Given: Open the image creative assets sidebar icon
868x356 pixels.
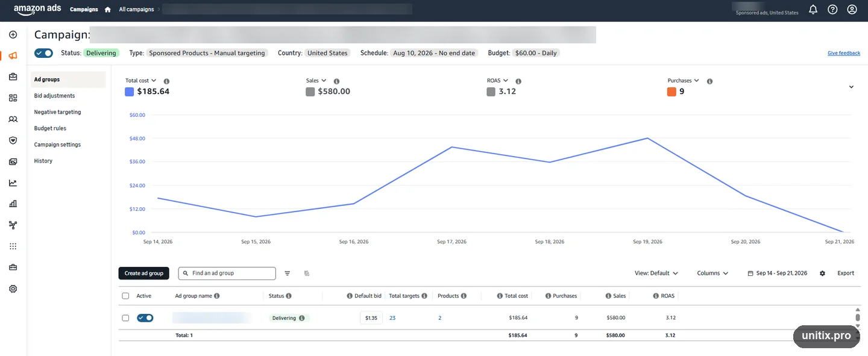Looking at the screenshot, I should (13, 161).
